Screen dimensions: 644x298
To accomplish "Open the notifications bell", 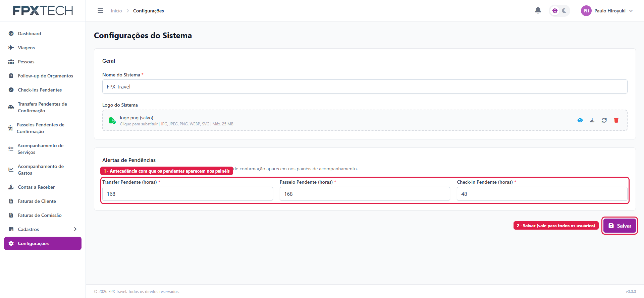I will 538,10.
